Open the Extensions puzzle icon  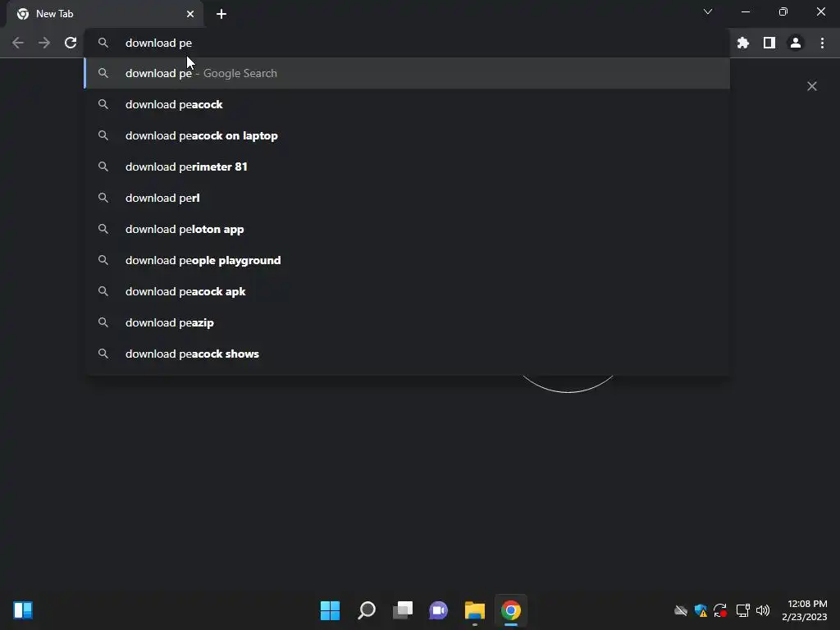743,43
